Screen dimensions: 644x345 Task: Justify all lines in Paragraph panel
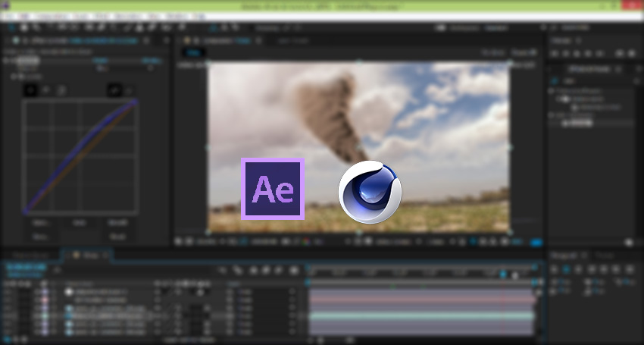tap(630, 269)
